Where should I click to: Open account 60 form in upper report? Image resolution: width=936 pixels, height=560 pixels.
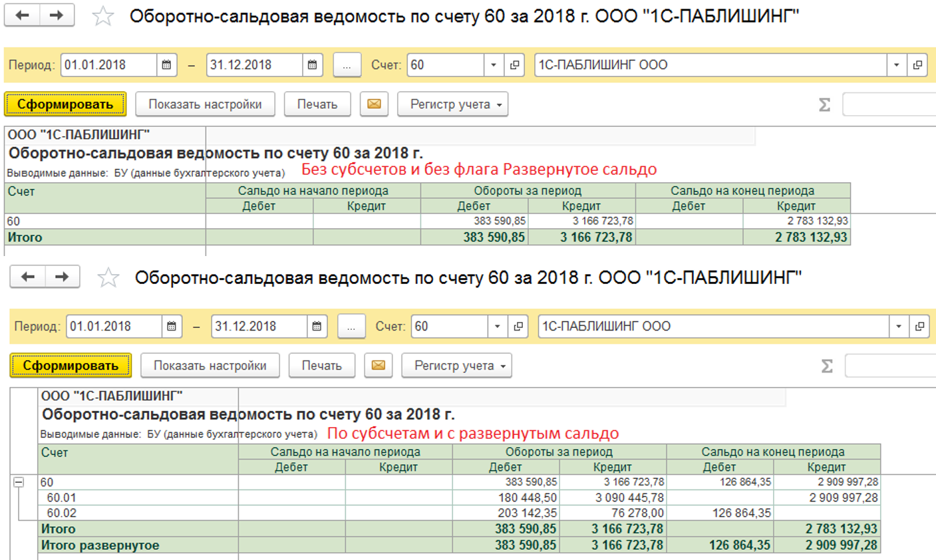pyautogui.click(x=515, y=65)
